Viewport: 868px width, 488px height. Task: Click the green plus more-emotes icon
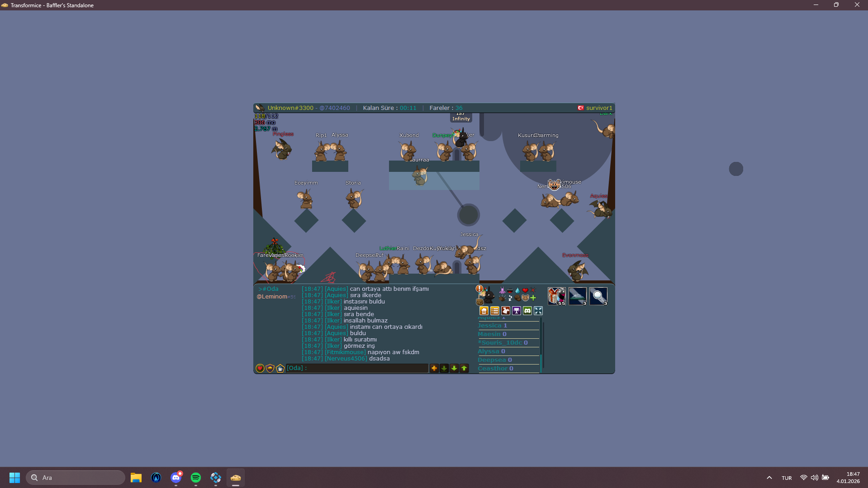coord(533,298)
